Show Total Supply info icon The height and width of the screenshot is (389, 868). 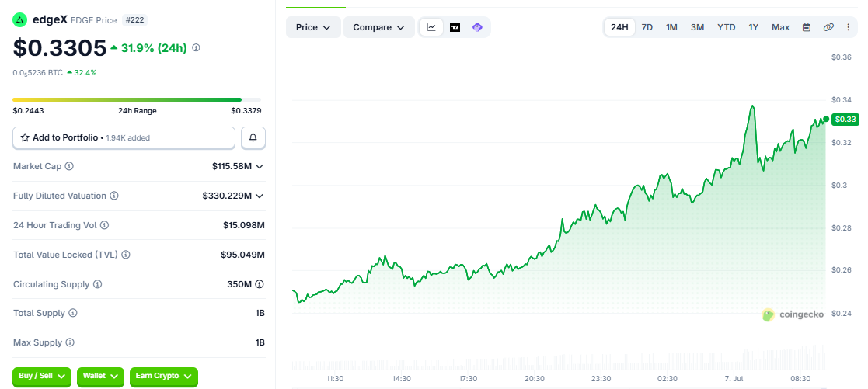tap(73, 313)
